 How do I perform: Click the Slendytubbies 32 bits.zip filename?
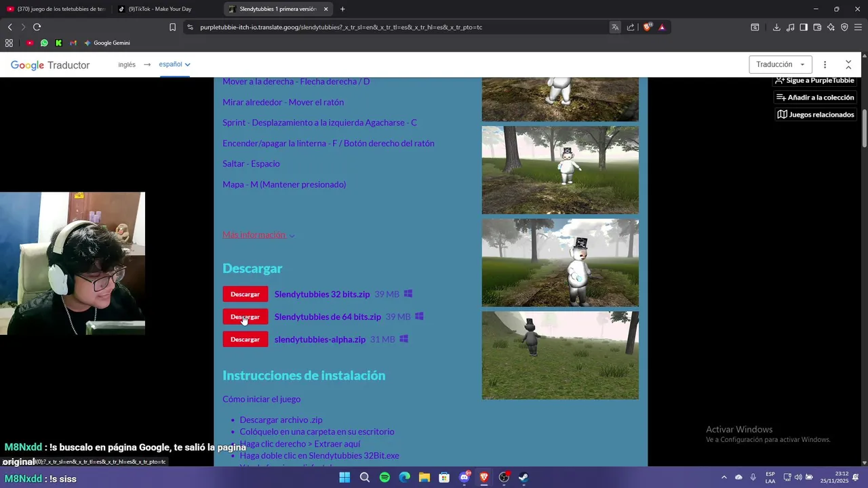pos(322,294)
